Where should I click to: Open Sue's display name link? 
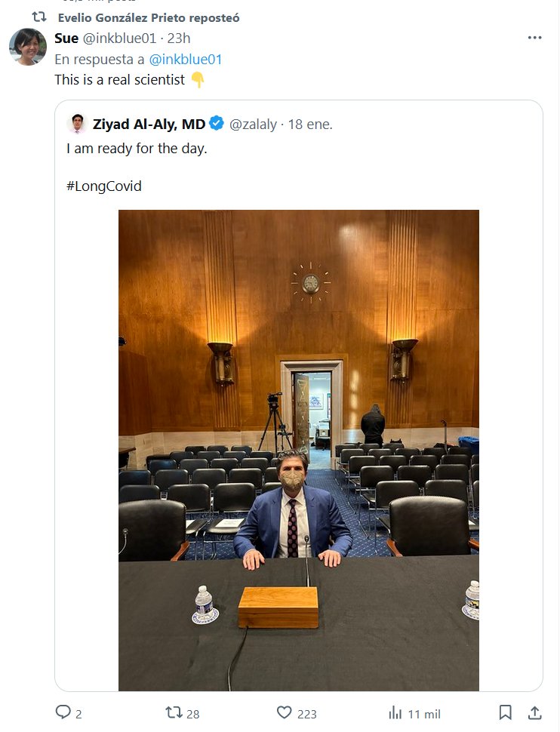point(66,38)
